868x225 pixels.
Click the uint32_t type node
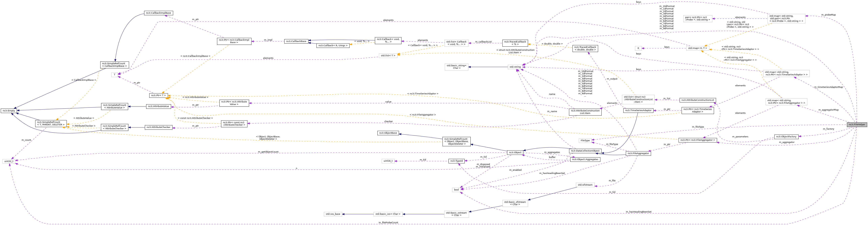[x=9, y=161]
